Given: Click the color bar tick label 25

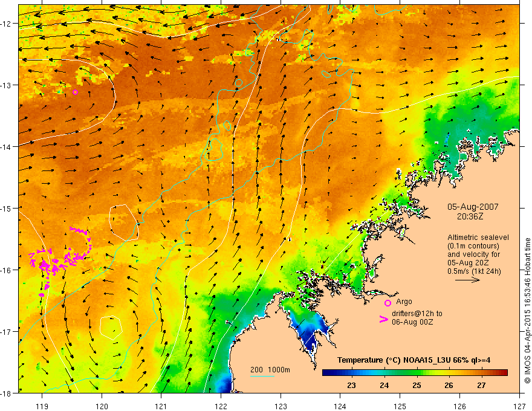Looking at the screenshot, I should click(x=417, y=386).
